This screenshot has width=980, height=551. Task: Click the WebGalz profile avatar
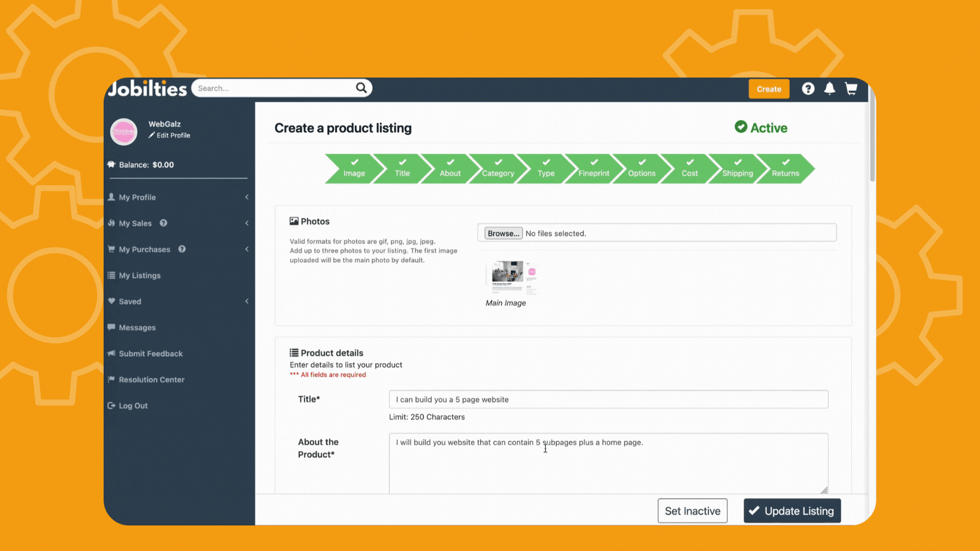click(124, 132)
